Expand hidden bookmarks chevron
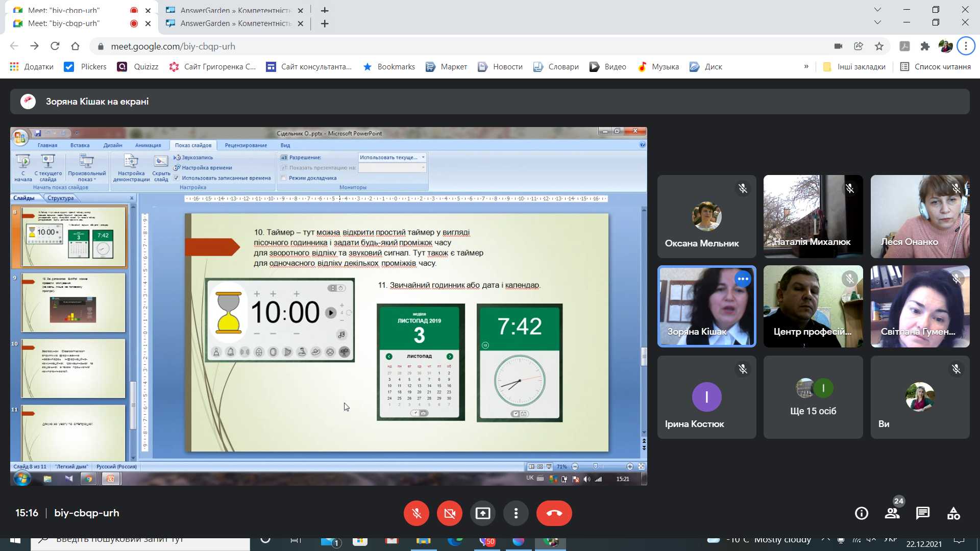 (x=806, y=67)
